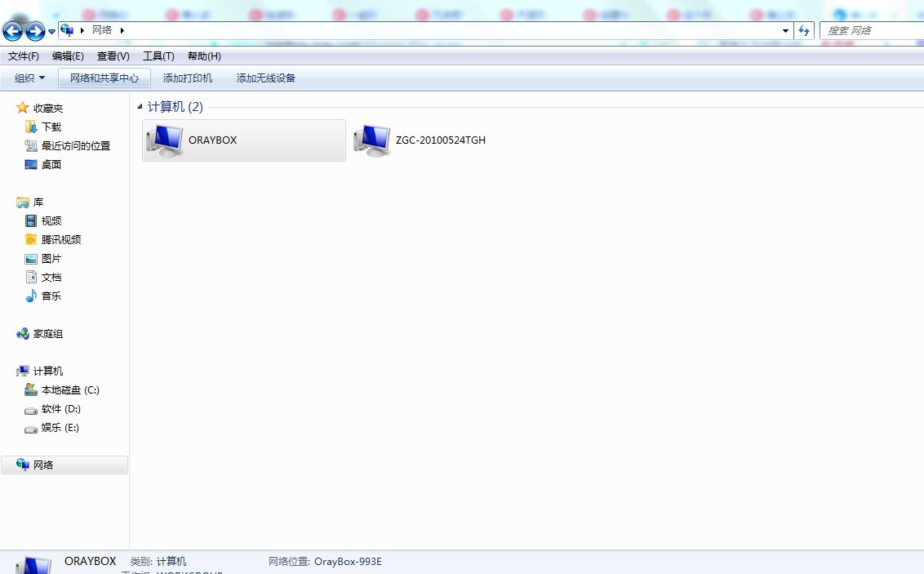924x574 pixels.
Task: Click the ZGC-20100524TGH name label
Action: tap(441, 140)
